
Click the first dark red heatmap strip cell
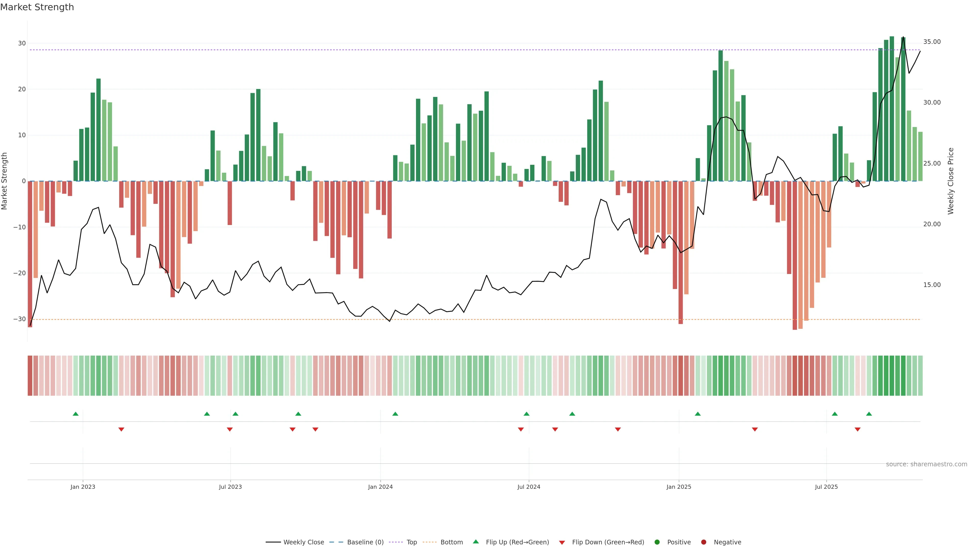(x=30, y=376)
